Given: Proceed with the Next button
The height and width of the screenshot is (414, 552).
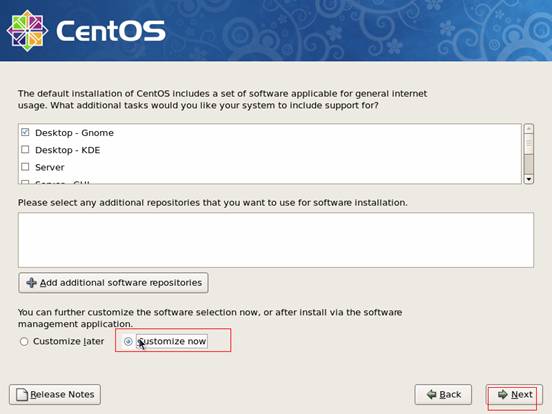Looking at the screenshot, I should click(514, 394).
